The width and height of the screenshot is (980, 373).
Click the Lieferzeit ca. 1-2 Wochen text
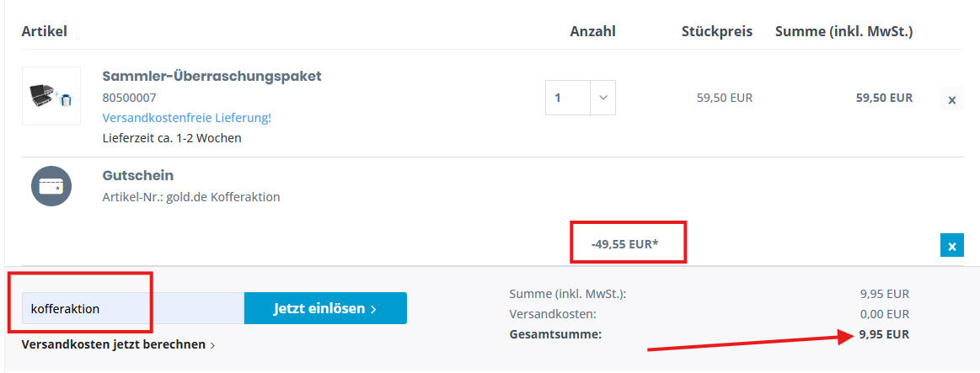[171, 137]
